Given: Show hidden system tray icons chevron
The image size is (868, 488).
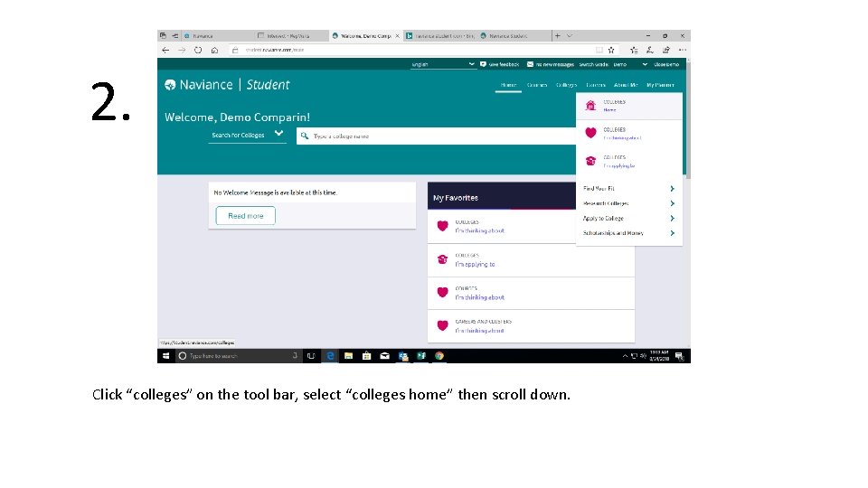Looking at the screenshot, I should tap(625, 356).
